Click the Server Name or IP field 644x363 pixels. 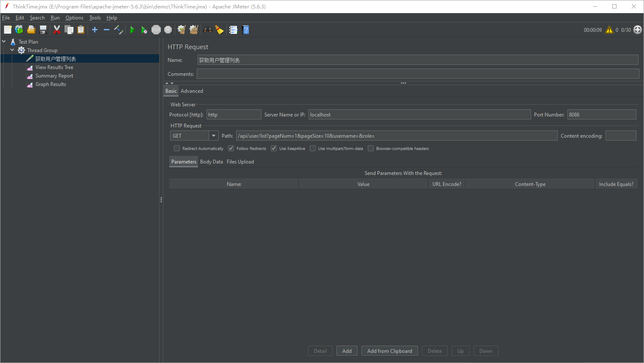click(x=419, y=114)
